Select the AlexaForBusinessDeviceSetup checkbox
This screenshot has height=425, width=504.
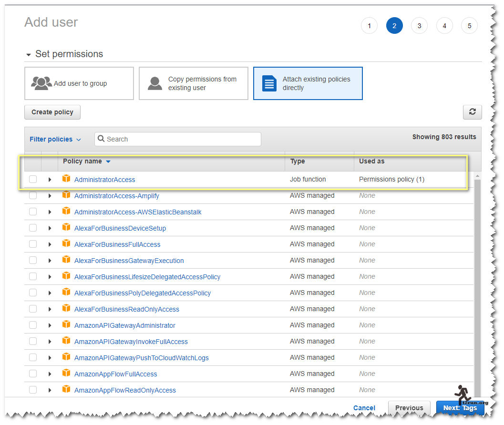(x=33, y=228)
